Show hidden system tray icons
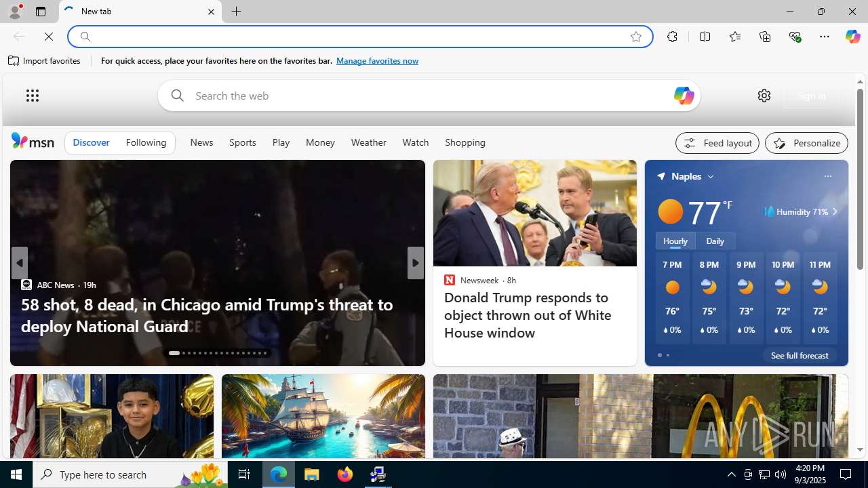Image resolution: width=868 pixels, height=488 pixels. coord(731,474)
